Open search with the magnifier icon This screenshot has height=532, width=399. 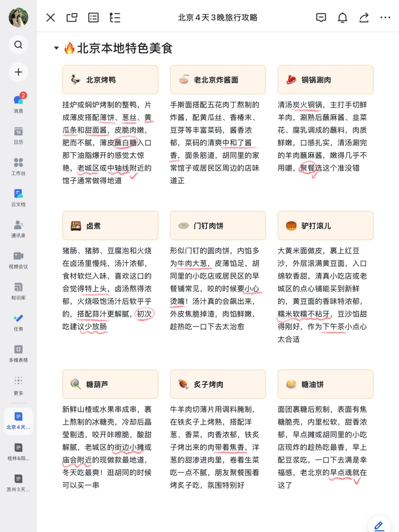[18, 45]
